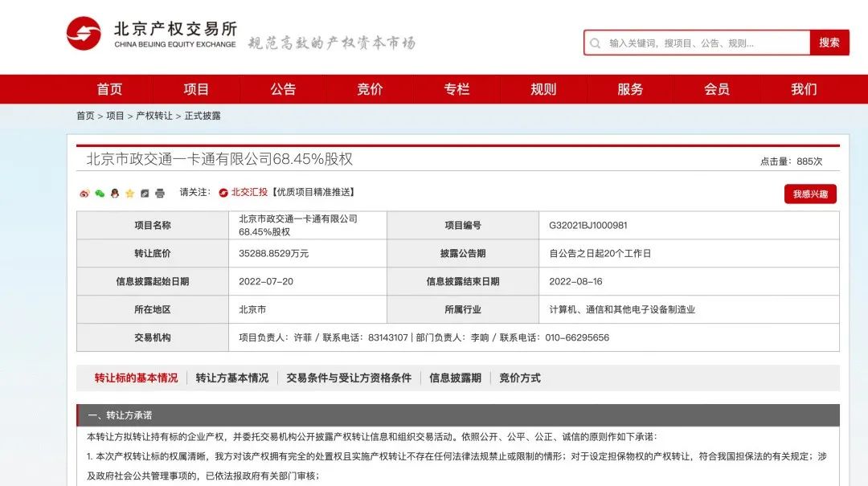
Task: Click the 信息披露起始日期 label cell
Action: click(153, 281)
